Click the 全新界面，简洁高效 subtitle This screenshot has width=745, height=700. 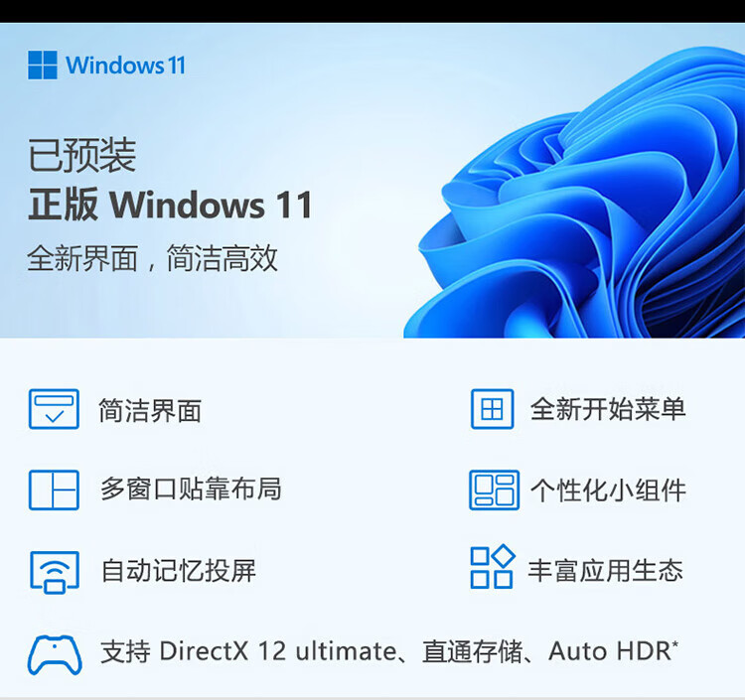[x=153, y=259]
